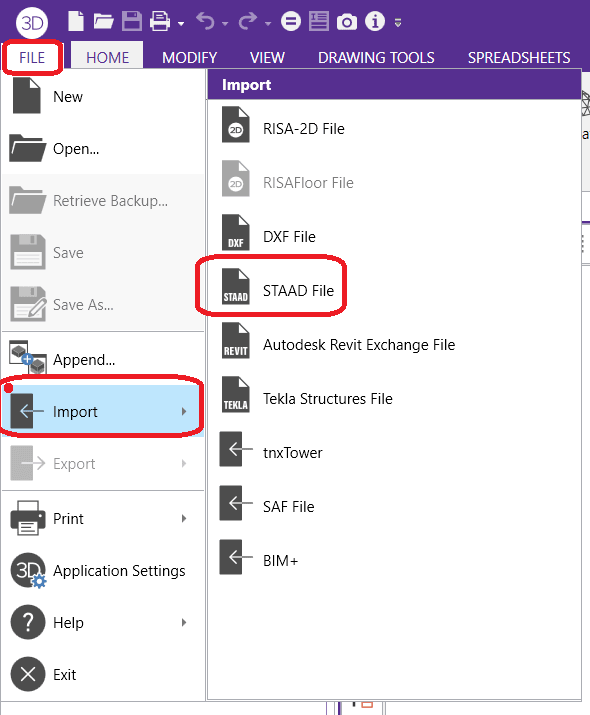This screenshot has width=590, height=715.
Task: Import a DXF File
Action: tap(394, 237)
